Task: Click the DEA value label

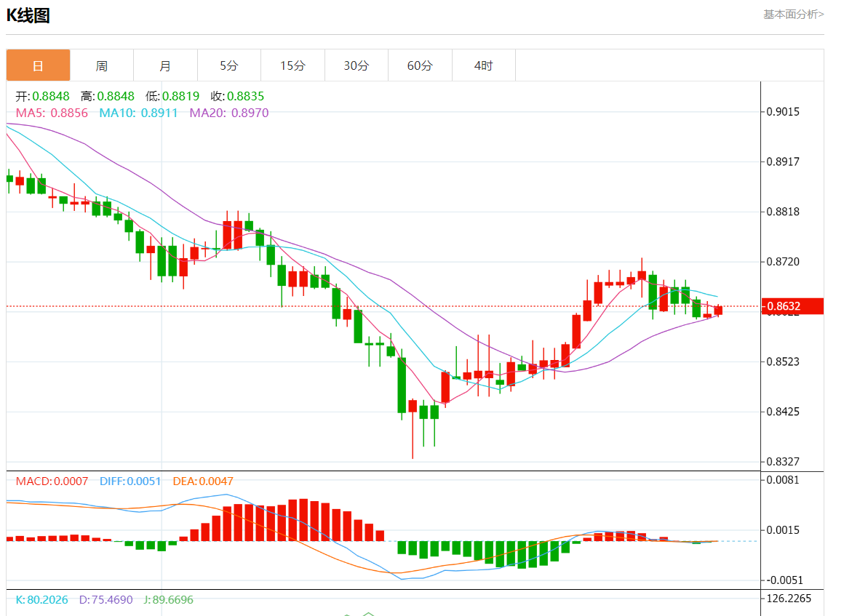Action: (203, 481)
